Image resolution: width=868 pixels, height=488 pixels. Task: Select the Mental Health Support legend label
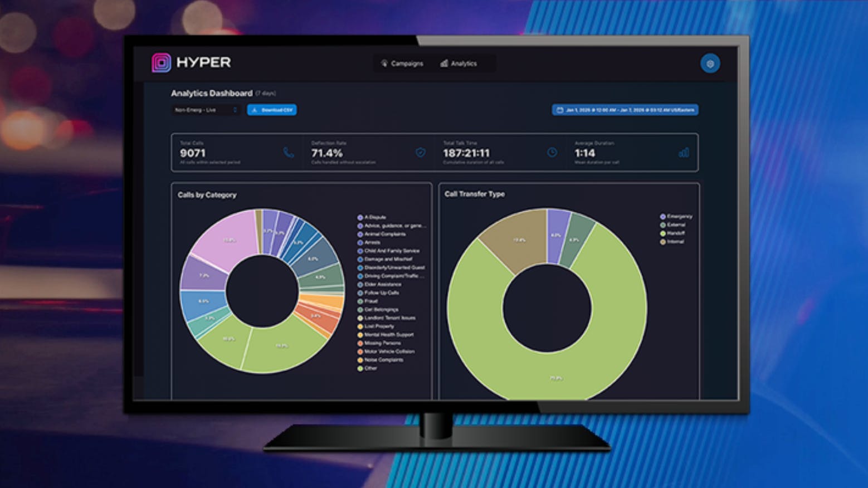click(388, 335)
